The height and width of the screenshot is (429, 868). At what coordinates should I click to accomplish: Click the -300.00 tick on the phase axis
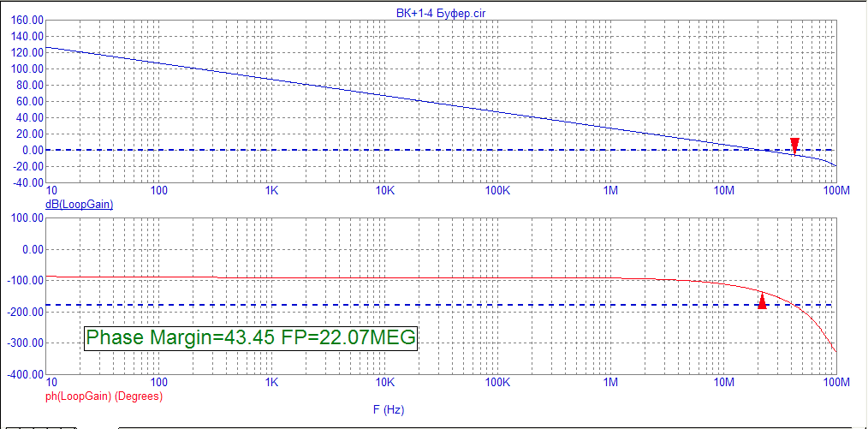pos(26,343)
